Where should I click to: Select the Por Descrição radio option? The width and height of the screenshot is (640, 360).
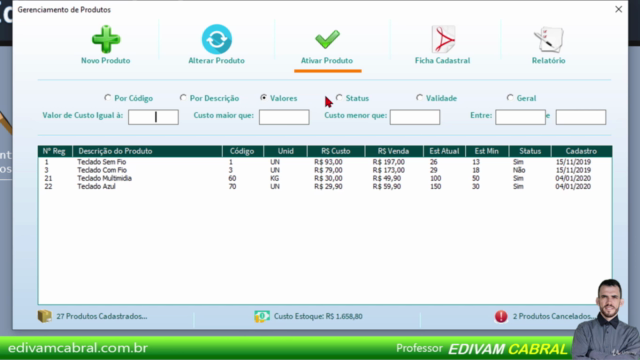[x=183, y=98]
